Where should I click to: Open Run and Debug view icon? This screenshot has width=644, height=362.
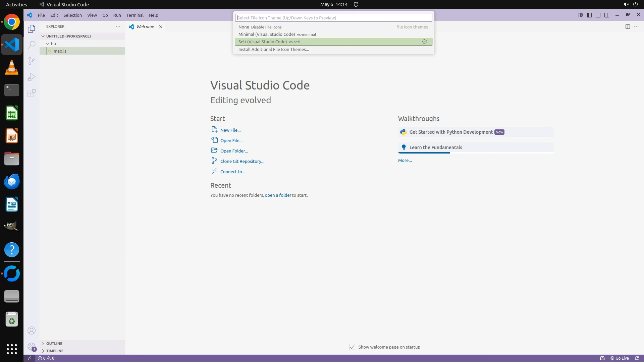coord(31,77)
